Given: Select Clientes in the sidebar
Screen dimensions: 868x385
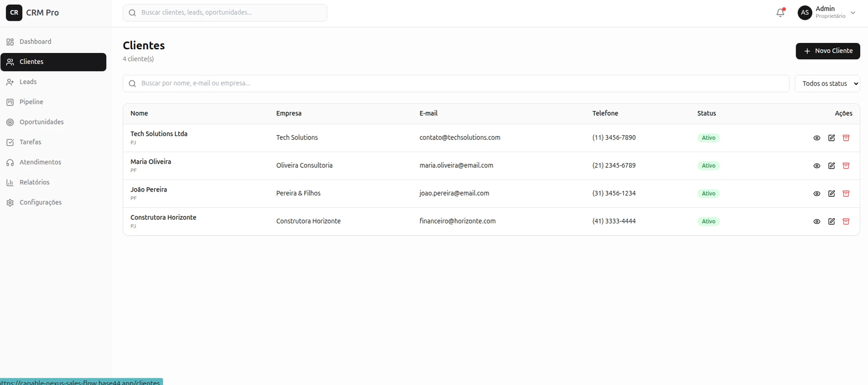Looking at the screenshot, I should click(x=53, y=62).
